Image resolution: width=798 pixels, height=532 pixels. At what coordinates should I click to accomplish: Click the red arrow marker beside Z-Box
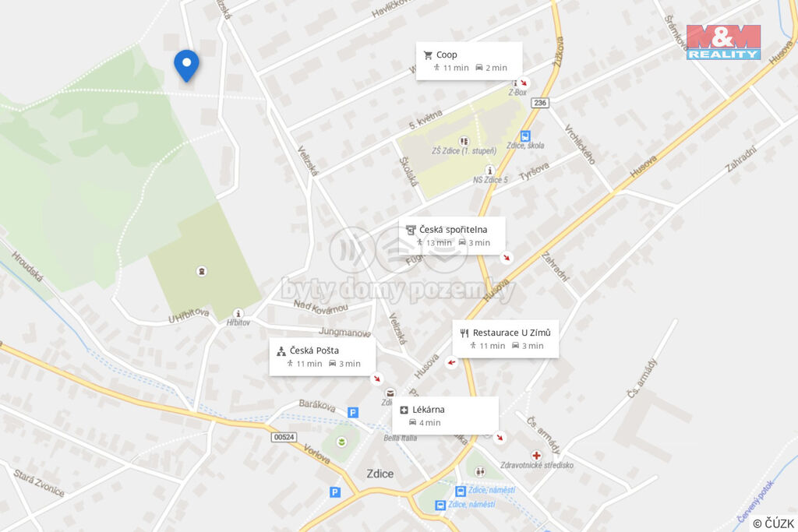point(524,83)
